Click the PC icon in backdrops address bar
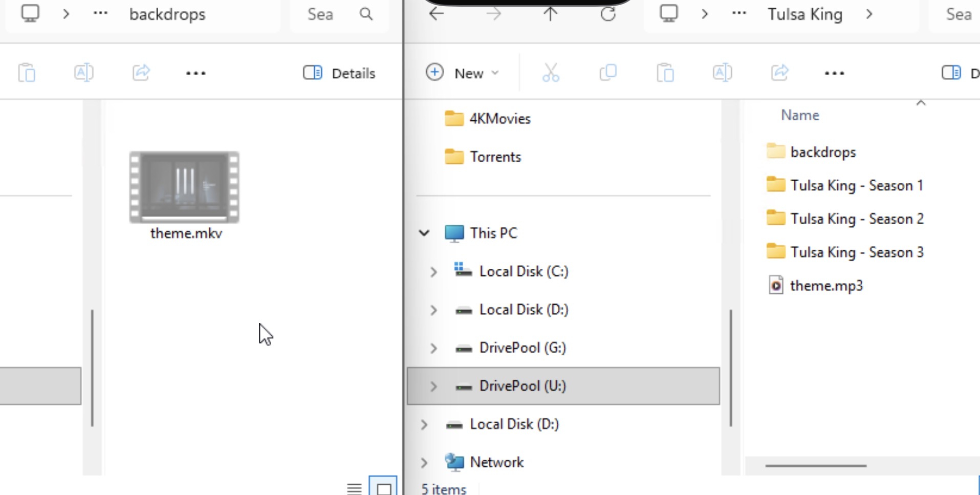Screen dimensions: 980x495 [x=30, y=14]
